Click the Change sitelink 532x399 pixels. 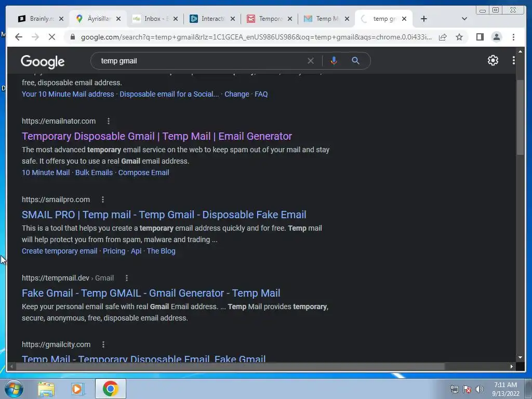[237, 94]
